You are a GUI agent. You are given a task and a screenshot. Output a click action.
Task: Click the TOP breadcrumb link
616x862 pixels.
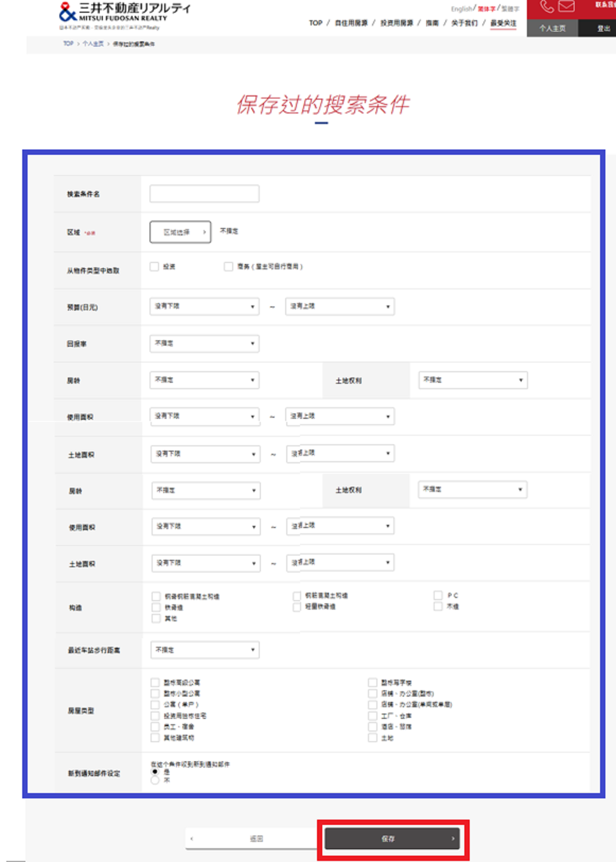(68, 44)
